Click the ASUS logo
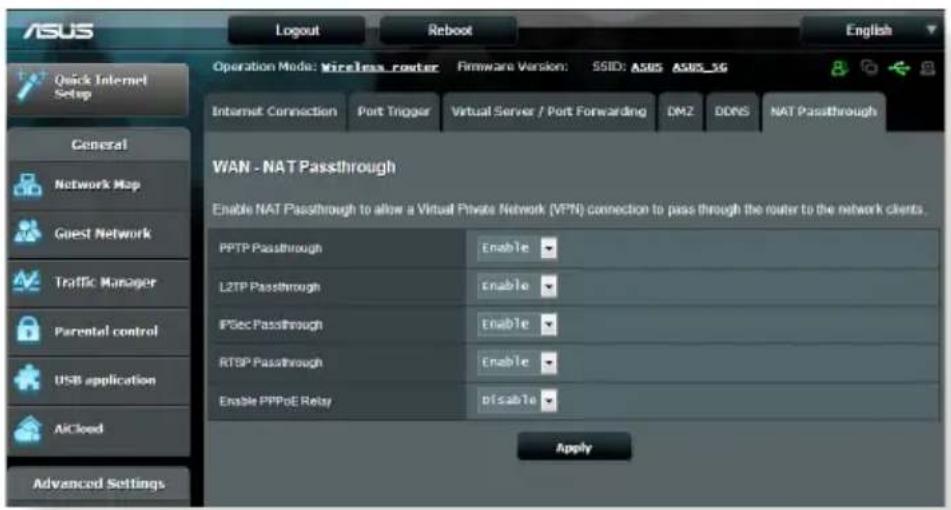Image resolution: width=951 pixels, height=510 pixels. [x=58, y=30]
